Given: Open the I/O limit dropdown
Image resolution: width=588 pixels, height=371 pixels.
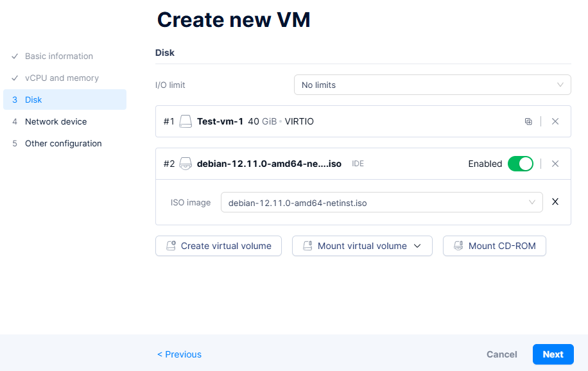Looking at the screenshot, I should click(432, 85).
